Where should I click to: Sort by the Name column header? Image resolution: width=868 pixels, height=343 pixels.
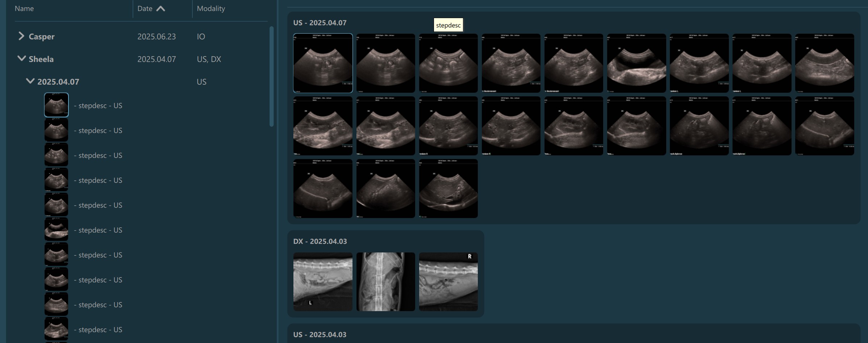pyautogui.click(x=24, y=9)
